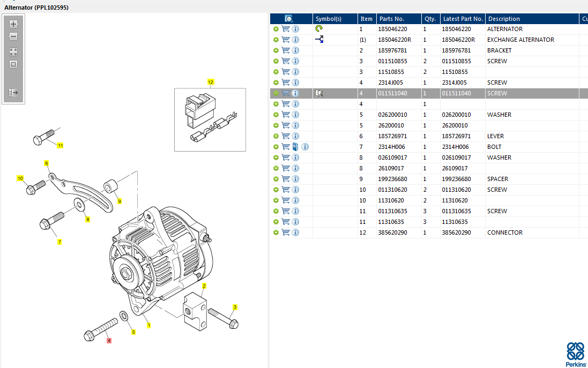Click the Perkins logo
Viewport: 588px width, 368px height.
pos(576,354)
